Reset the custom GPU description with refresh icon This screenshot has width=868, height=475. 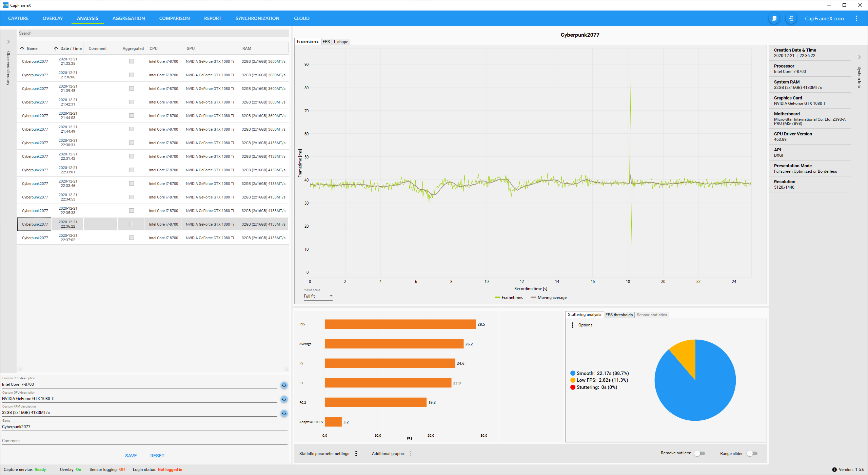point(284,399)
